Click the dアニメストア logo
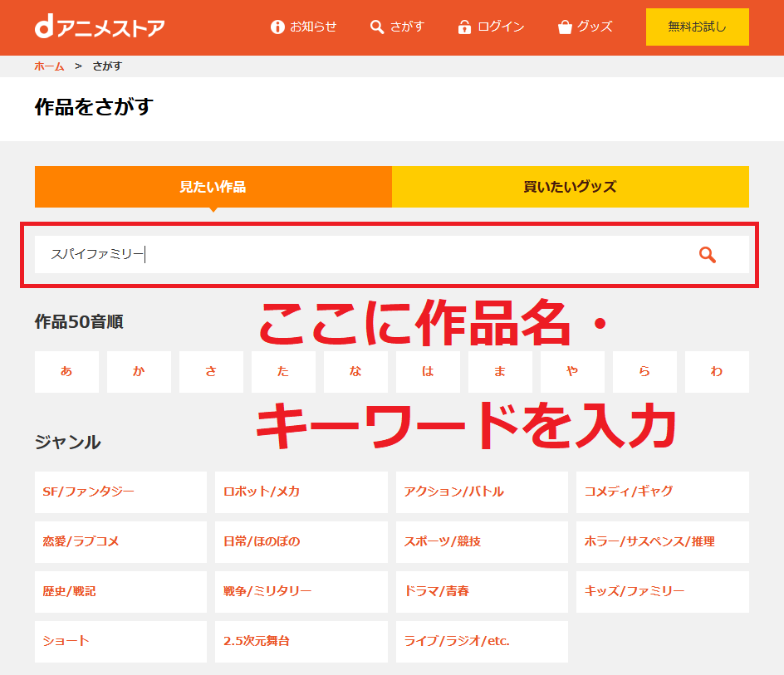The image size is (784, 675). (100, 27)
